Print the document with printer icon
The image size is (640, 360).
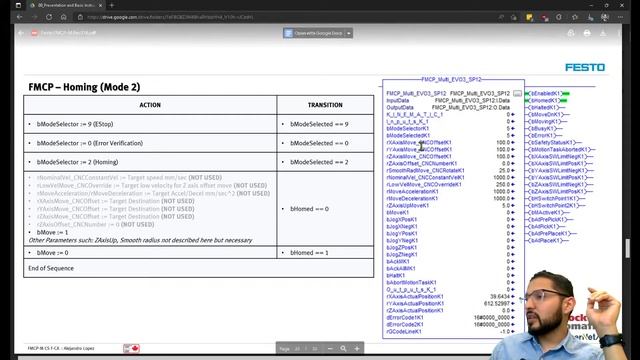click(x=587, y=33)
